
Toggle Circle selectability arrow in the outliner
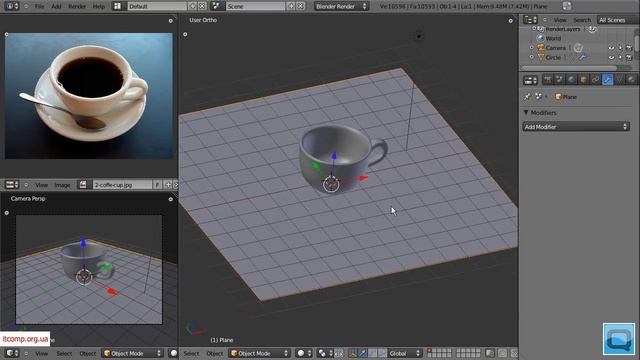(620, 58)
